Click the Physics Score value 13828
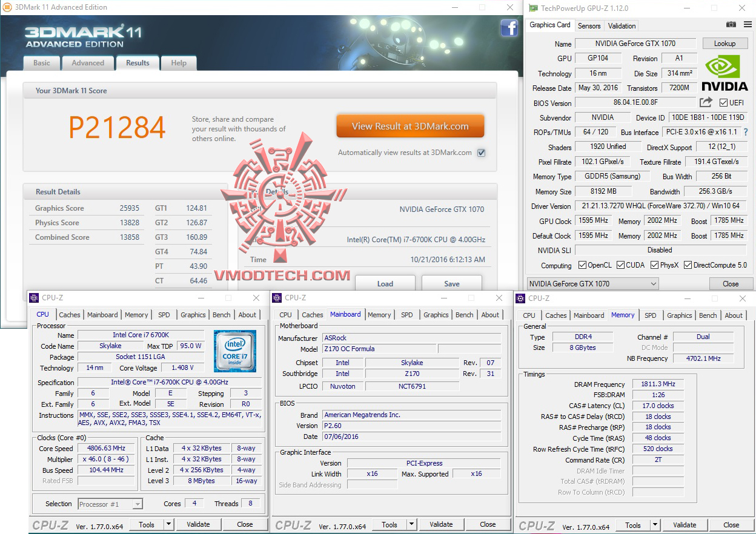 click(x=129, y=223)
